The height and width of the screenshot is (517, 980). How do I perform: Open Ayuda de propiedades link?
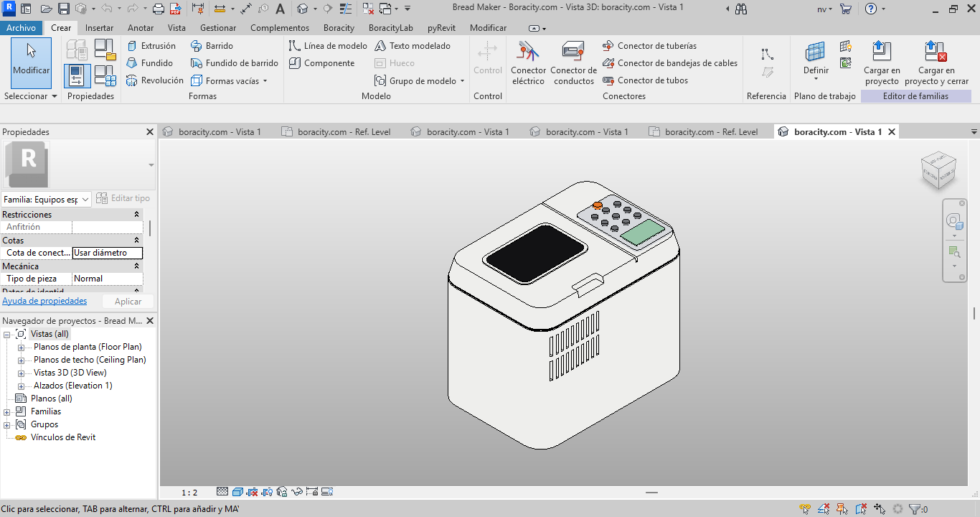click(44, 302)
